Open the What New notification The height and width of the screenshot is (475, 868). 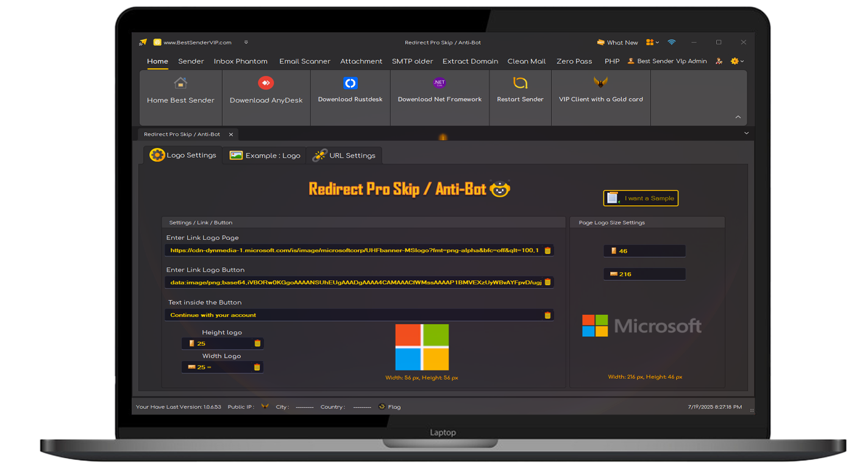[617, 43]
